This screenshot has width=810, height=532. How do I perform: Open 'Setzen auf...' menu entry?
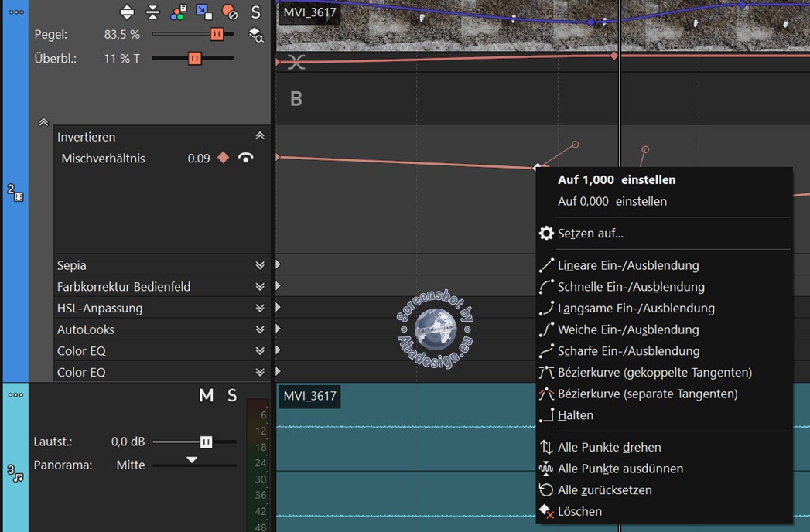click(664, 234)
